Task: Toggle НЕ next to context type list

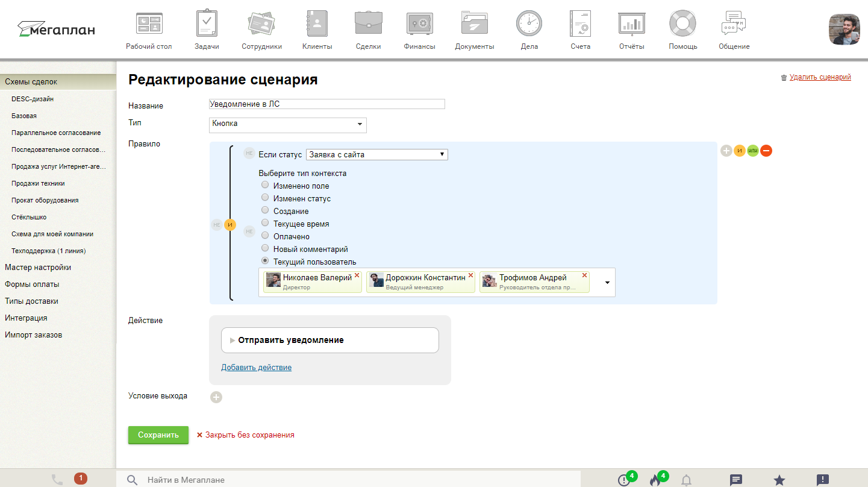Action: click(x=249, y=231)
